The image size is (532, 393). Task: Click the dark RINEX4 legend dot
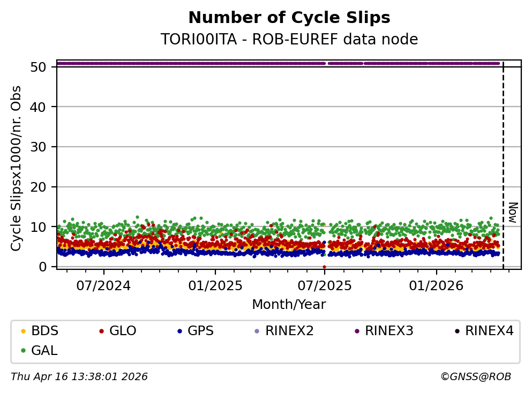coord(457,331)
